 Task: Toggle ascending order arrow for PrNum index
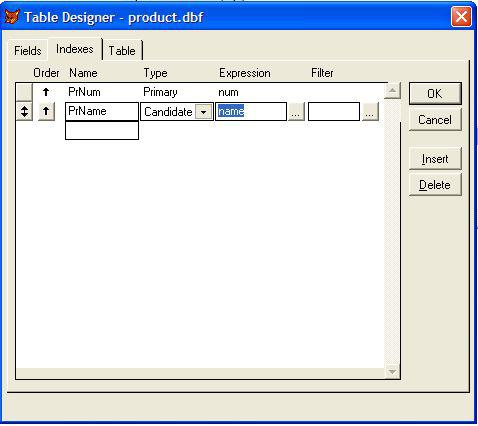46,92
